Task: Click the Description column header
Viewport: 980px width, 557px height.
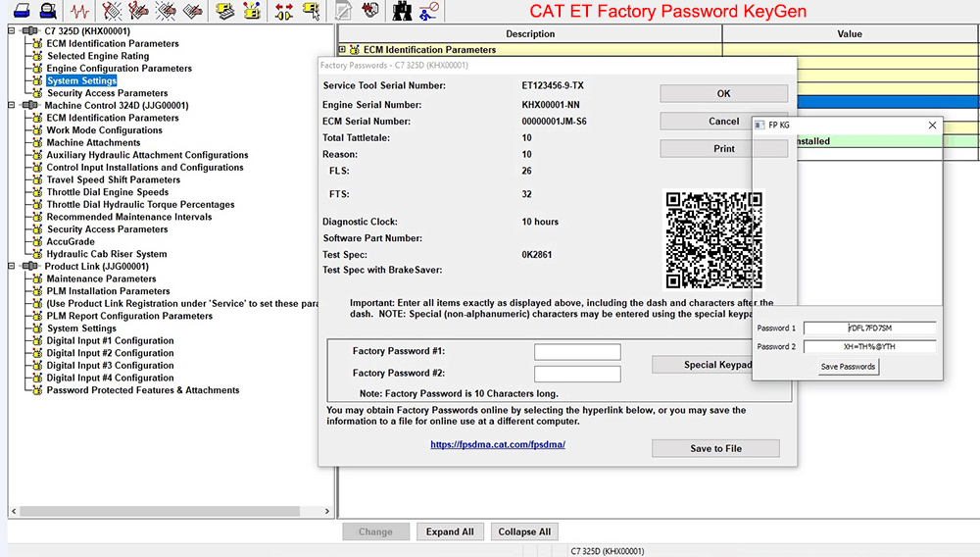Action: (x=530, y=33)
